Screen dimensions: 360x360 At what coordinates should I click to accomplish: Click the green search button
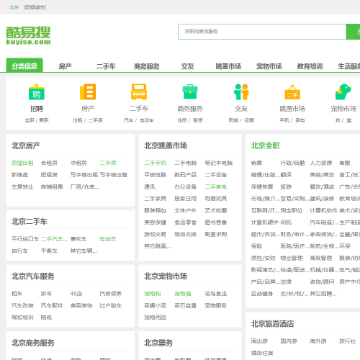click(x=353, y=32)
